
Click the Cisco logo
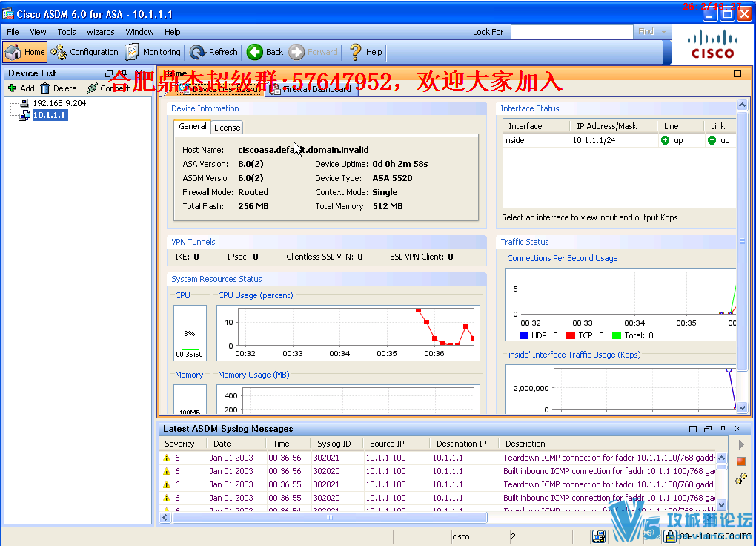coord(712,45)
